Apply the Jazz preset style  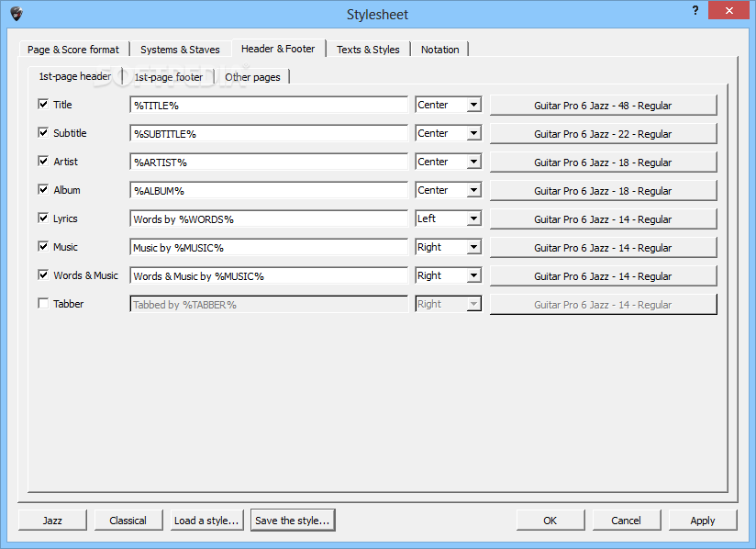[52, 520]
